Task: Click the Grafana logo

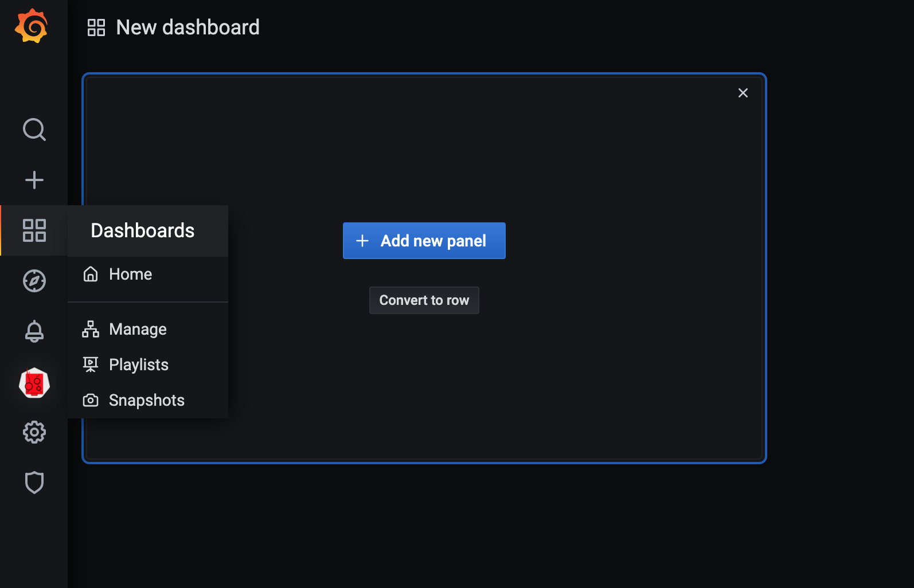Action: coord(32,26)
